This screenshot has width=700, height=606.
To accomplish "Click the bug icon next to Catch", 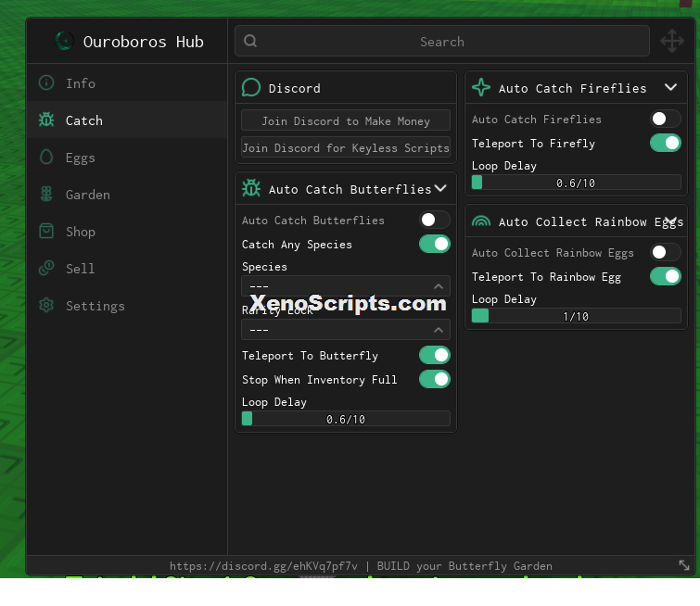I will pos(46,120).
